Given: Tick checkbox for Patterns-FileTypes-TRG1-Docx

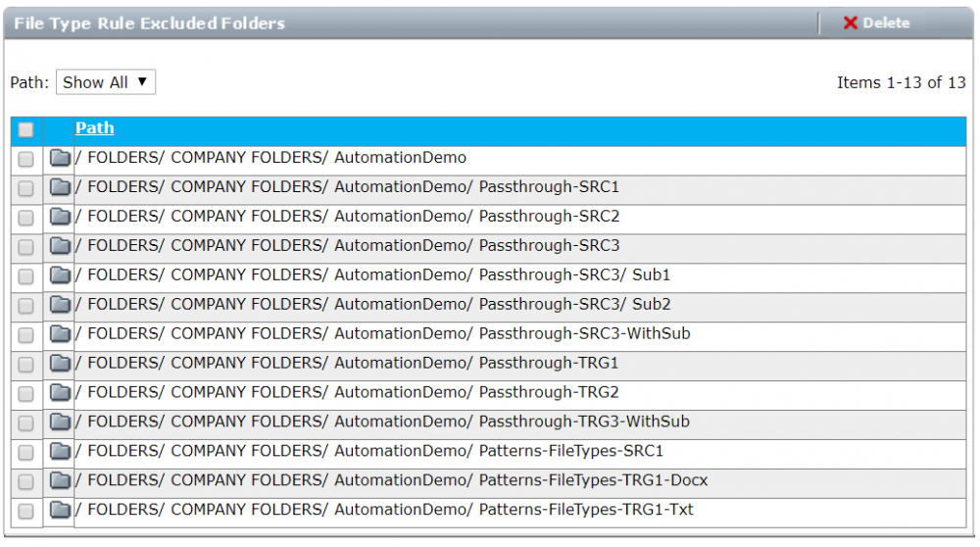Looking at the screenshot, I should coord(25,482).
